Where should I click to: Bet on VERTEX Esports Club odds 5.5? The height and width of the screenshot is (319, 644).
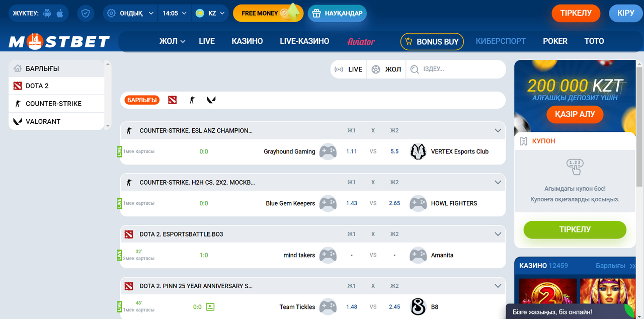click(394, 151)
